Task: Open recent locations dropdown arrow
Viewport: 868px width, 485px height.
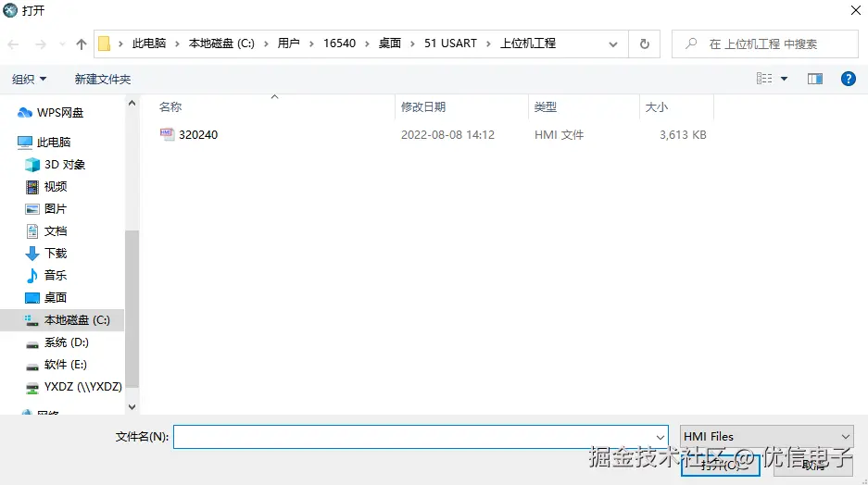Action: point(62,44)
